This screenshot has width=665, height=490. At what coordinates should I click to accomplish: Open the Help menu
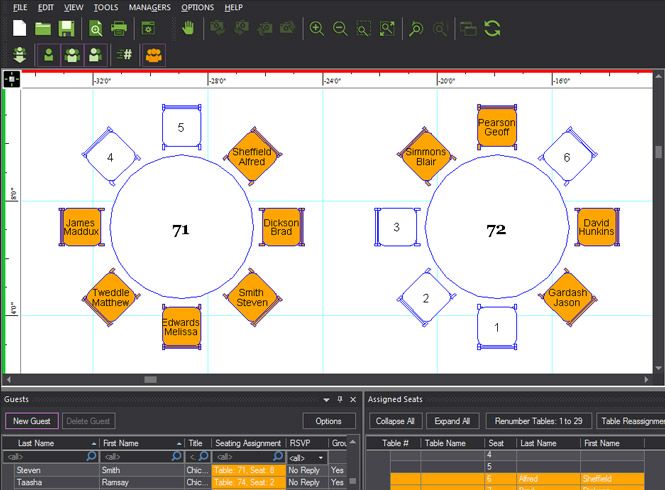coord(234,7)
